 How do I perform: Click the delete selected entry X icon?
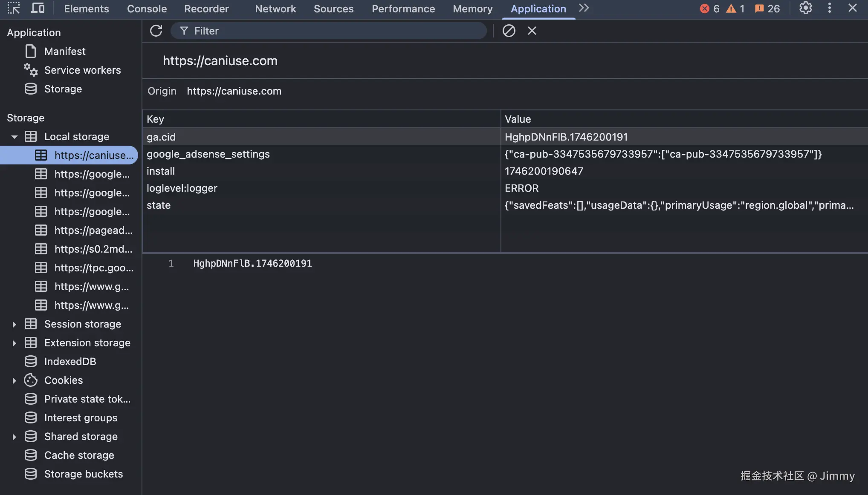532,31
